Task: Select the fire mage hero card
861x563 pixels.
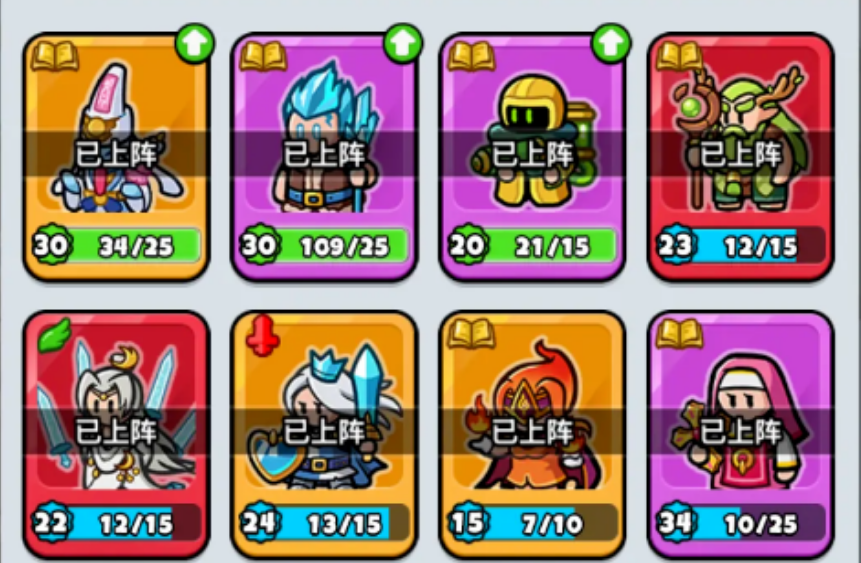Action: (533, 434)
